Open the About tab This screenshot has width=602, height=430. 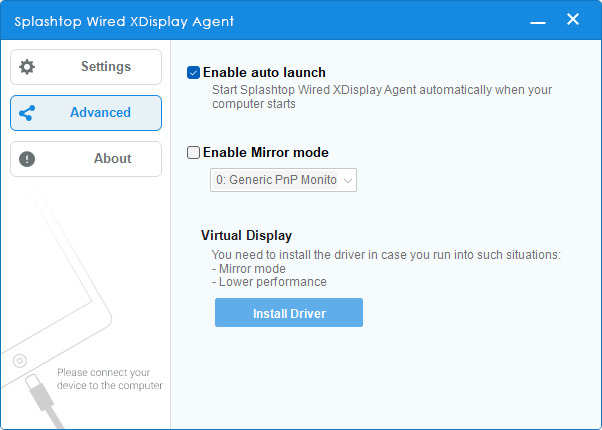coord(86,159)
